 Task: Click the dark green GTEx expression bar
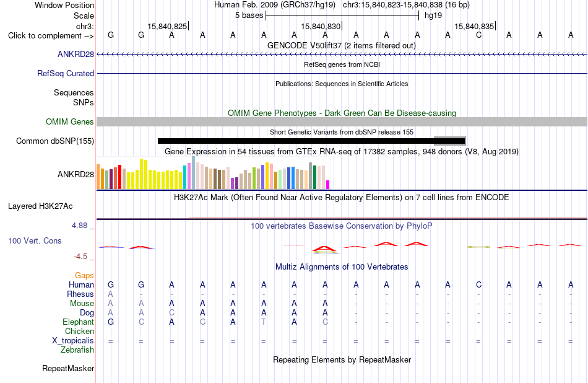tap(314, 177)
